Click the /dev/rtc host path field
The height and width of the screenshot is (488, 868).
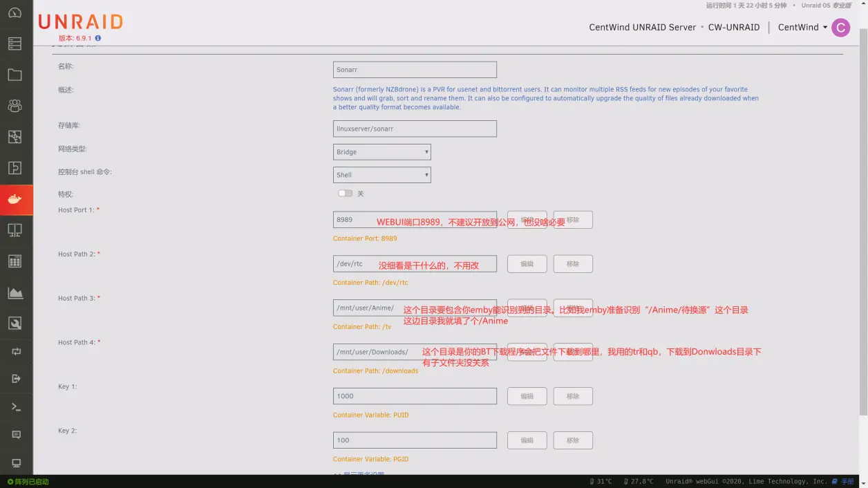415,264
